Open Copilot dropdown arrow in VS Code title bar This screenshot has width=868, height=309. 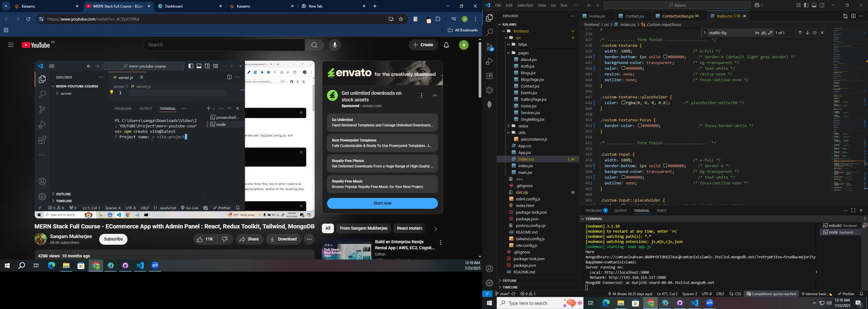(762, 5)
